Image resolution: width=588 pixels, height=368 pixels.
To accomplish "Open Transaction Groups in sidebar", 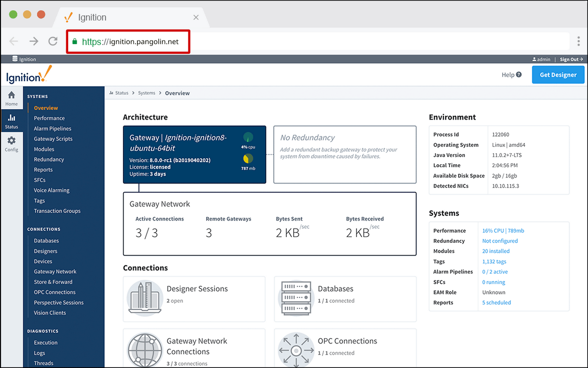I will (57, 211).
